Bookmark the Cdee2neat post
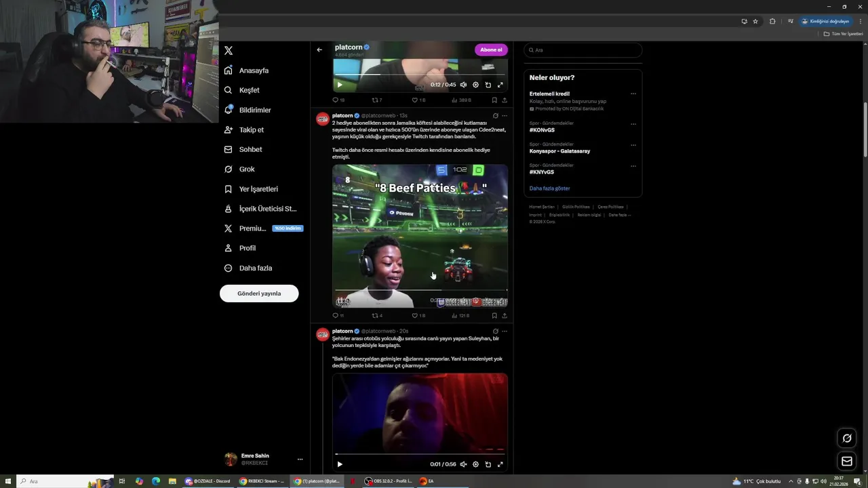Screen dimensions: 868x488 click(x=494, y=316)
